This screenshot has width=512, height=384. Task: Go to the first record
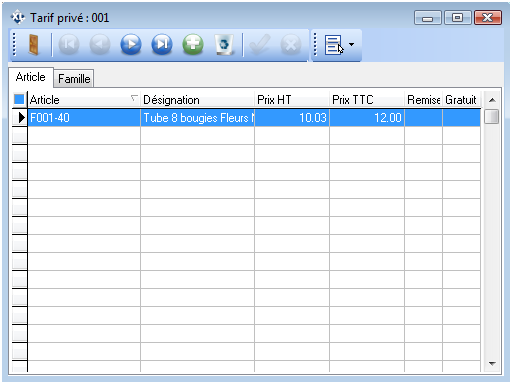(69, 44)
